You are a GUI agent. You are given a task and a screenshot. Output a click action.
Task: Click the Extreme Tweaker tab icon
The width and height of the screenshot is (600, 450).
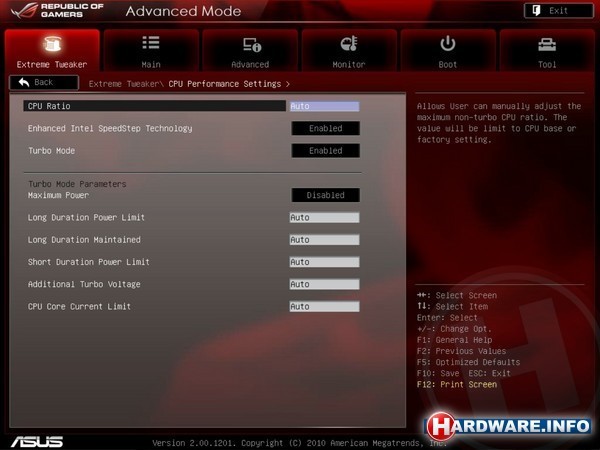coord(52,44)
